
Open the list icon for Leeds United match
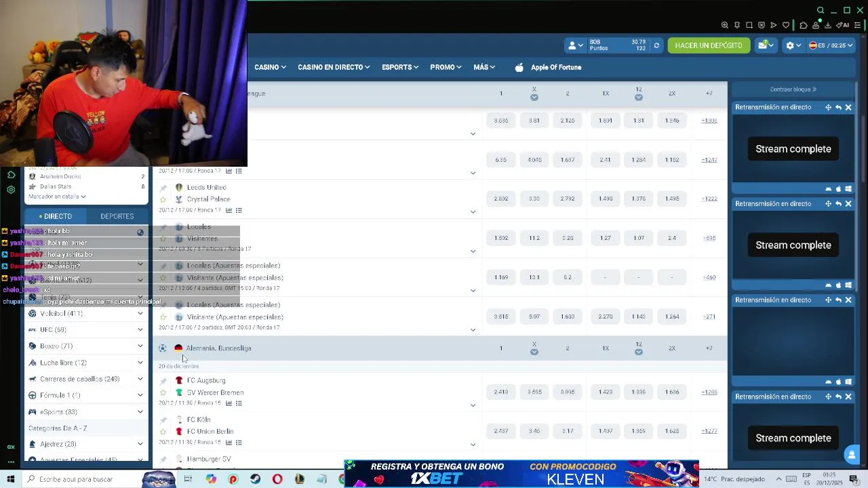[x=239, y=210]
